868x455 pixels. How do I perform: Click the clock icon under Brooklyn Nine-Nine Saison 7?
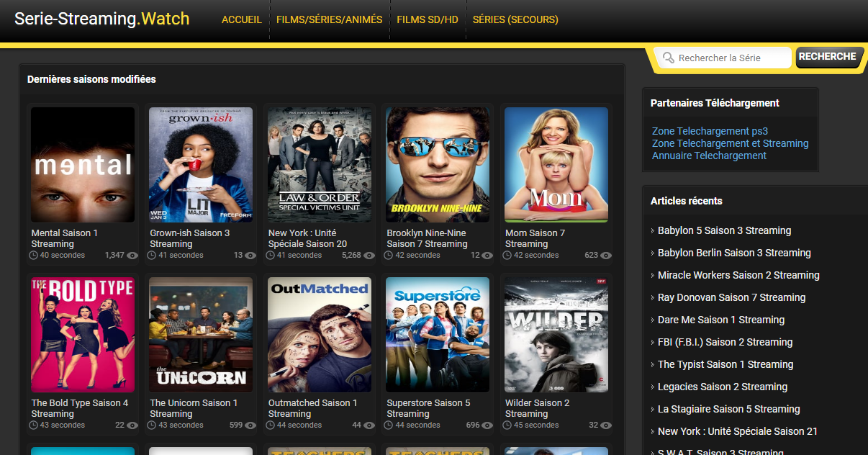coord(389,256)
